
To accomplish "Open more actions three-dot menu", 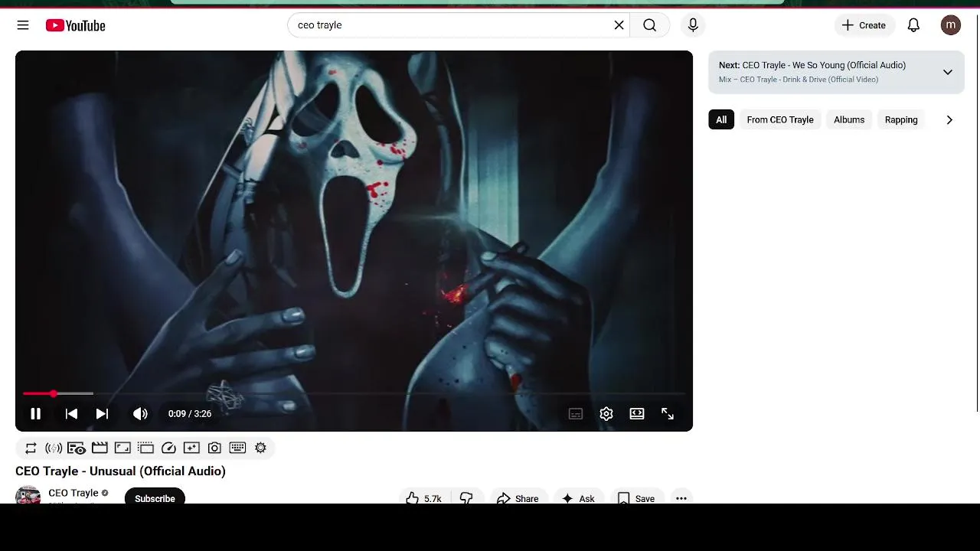I will [681, 497].
